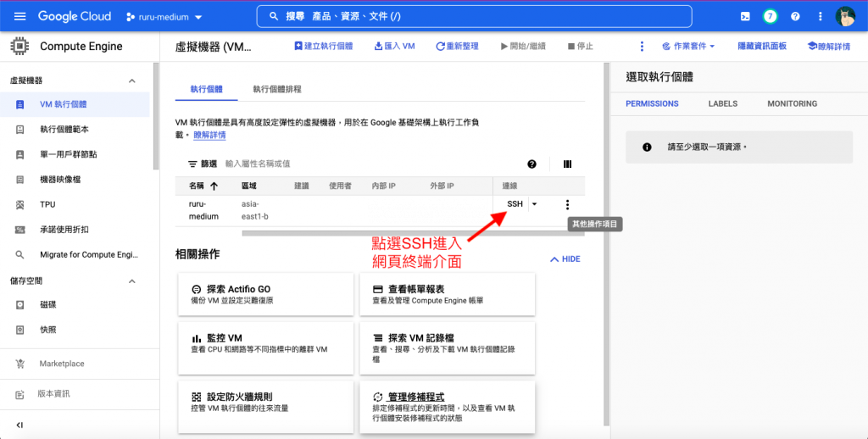Open the top bar more options menu
Screen dimensions: 868x439
tap(821, 17)
